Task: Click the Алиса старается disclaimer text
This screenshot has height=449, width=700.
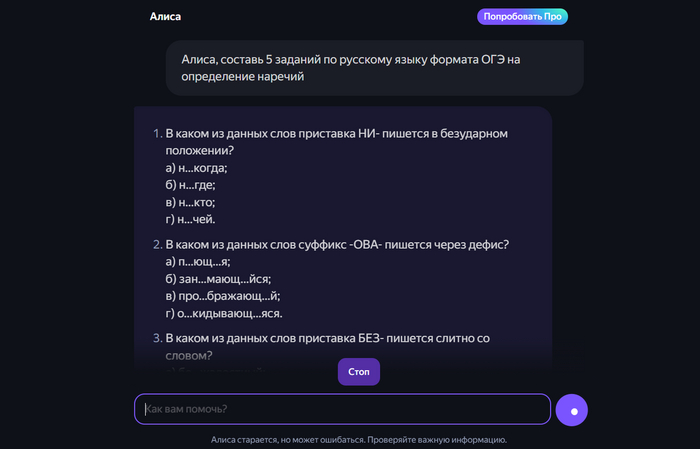Action: pos(359,439)
